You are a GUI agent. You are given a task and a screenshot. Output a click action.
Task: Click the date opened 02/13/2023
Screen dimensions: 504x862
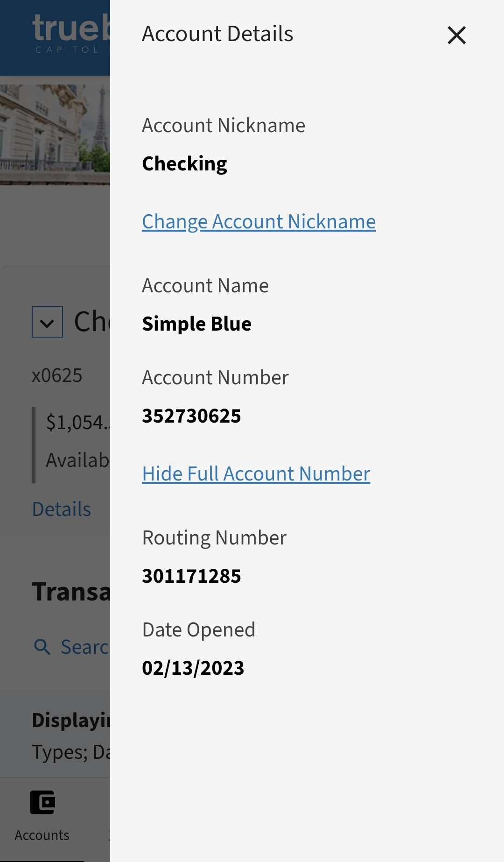pyautogui.click(x=193, y=668)
